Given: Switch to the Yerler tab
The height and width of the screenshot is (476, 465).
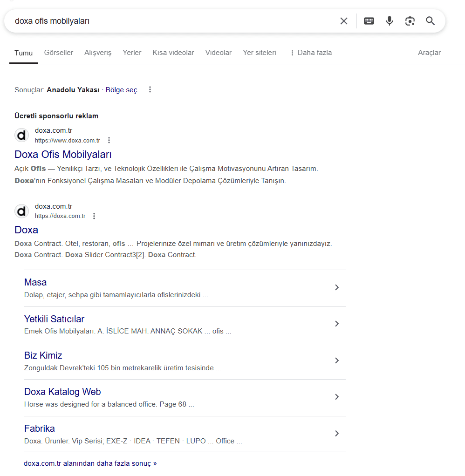Looking at the screenshot, I should 132,53.
